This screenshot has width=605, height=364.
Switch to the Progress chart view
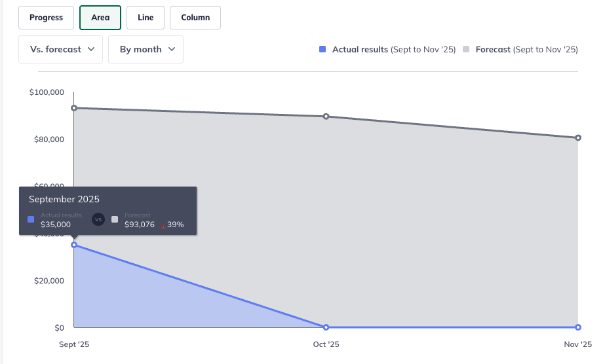click(46, 18)
